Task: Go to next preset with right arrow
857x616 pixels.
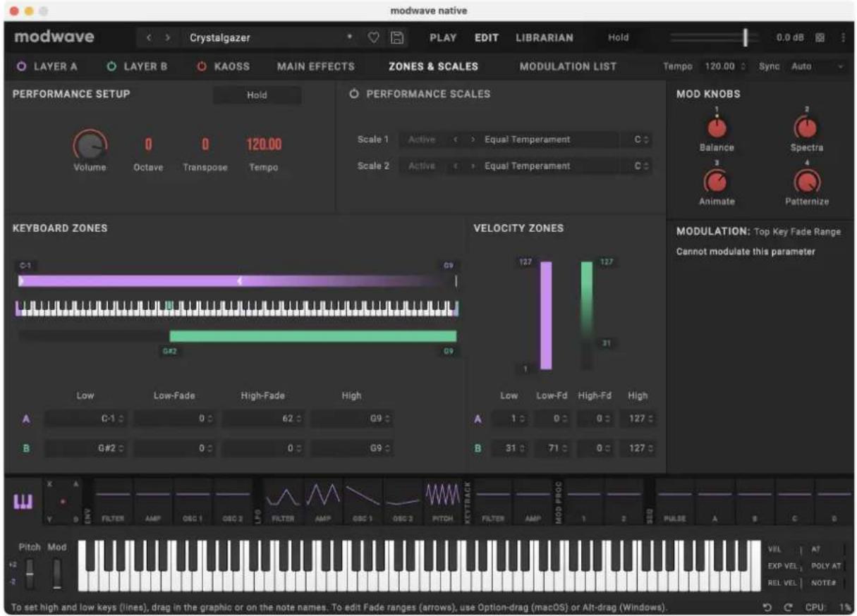Action: (x=168, y=38)
